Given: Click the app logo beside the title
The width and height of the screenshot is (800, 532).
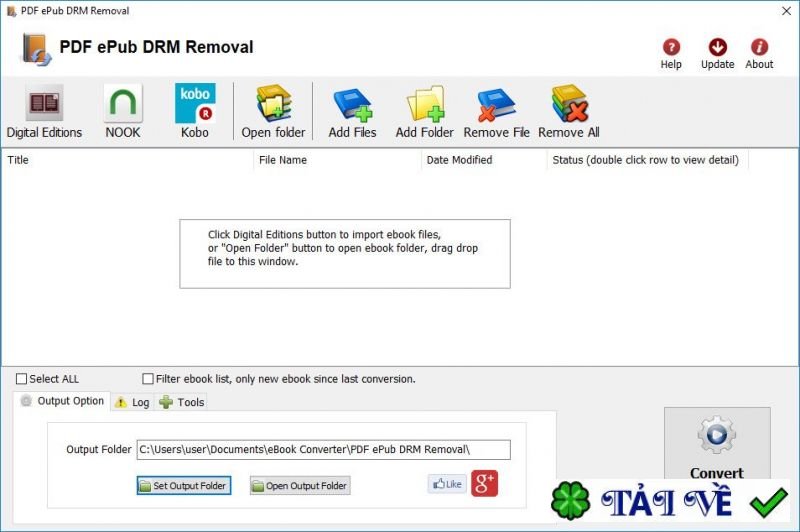Looking at the screenshot, I should 36,49.
